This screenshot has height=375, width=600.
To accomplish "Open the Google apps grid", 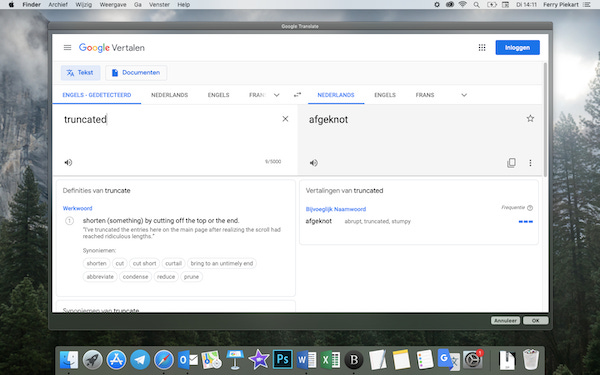I will (482, 47).
